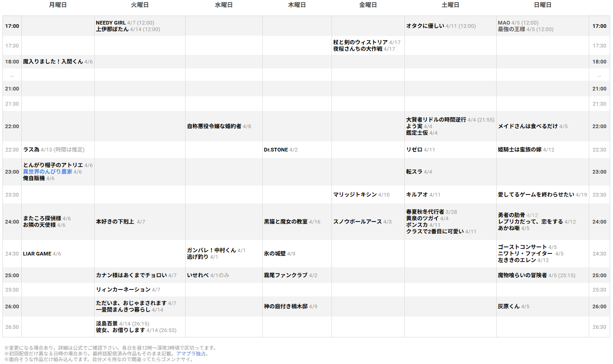This screenshot has height=364, width=613.
Task: Click the 本好きの下剋上 entry on Tuesday
Action: pyautogui.click(x=115, y=222)
